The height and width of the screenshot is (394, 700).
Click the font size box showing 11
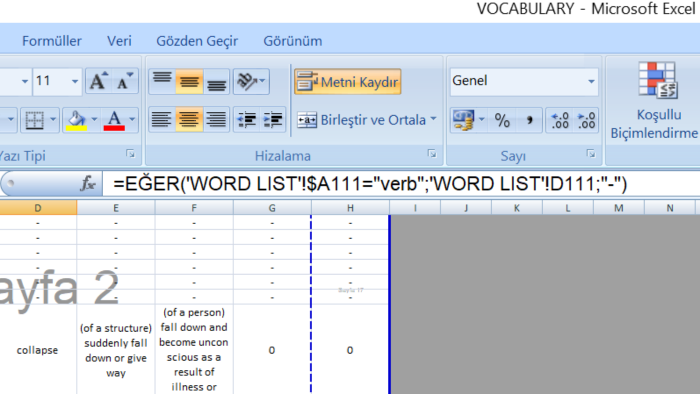pos(51,81)
